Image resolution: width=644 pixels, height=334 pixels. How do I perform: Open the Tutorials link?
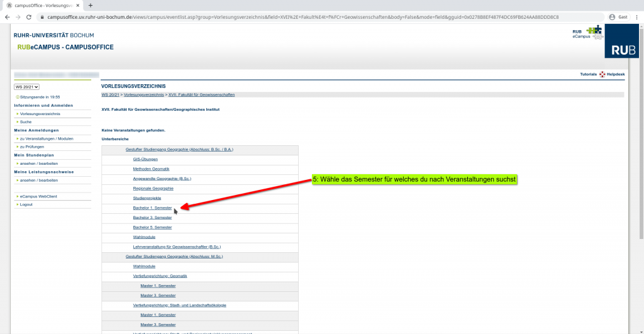[x=588, y=74]
